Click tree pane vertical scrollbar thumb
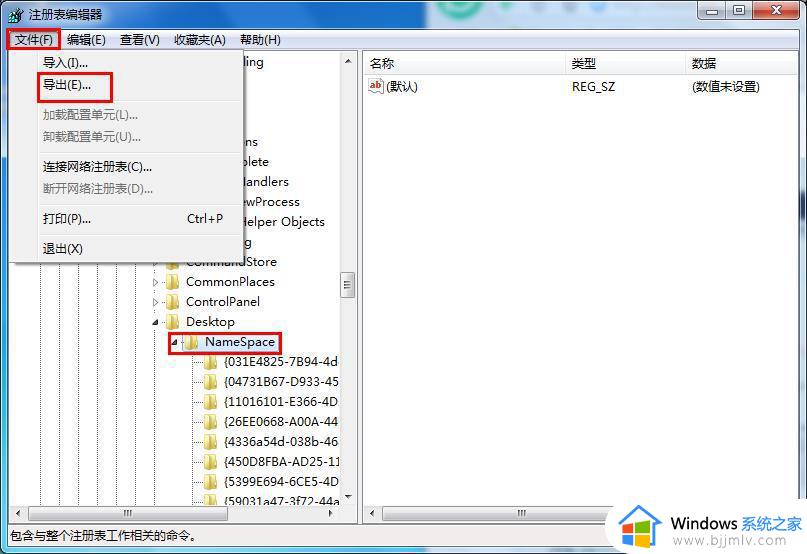This screenshot has width=807, height=554. tap(347, 285)
